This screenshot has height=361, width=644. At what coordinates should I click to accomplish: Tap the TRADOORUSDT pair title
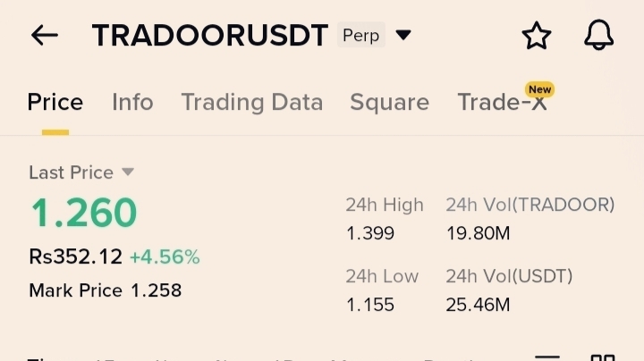tap(210, 36)
